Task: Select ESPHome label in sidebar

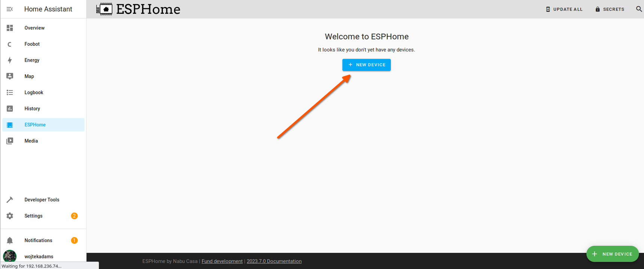Action: (35, 125)
